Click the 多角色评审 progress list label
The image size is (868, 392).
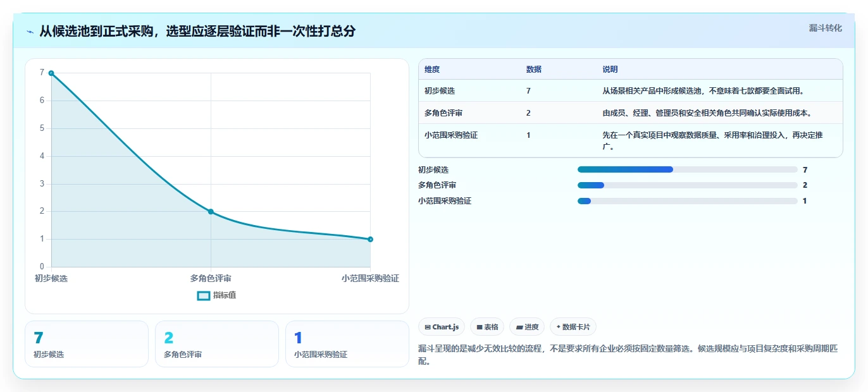pyautogui.click(x=437, y=185)
